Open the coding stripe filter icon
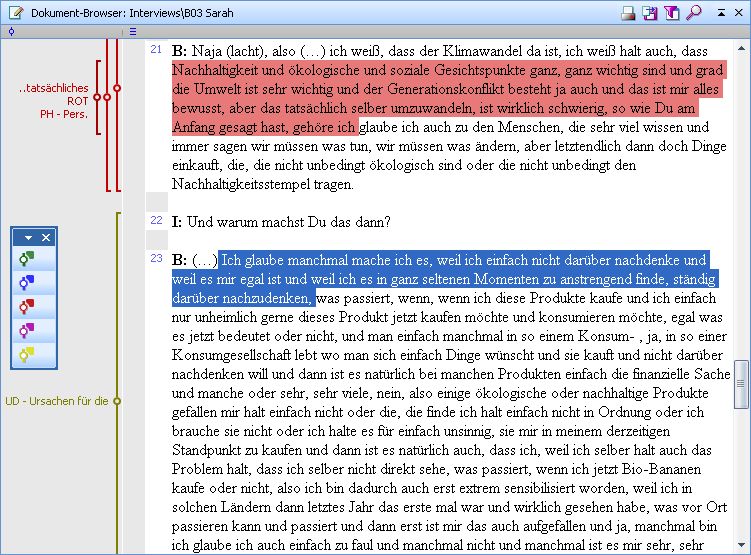Image resolution: width=751 pixels, height=555 pixels. pyautogui.click(x=671, y=13)
